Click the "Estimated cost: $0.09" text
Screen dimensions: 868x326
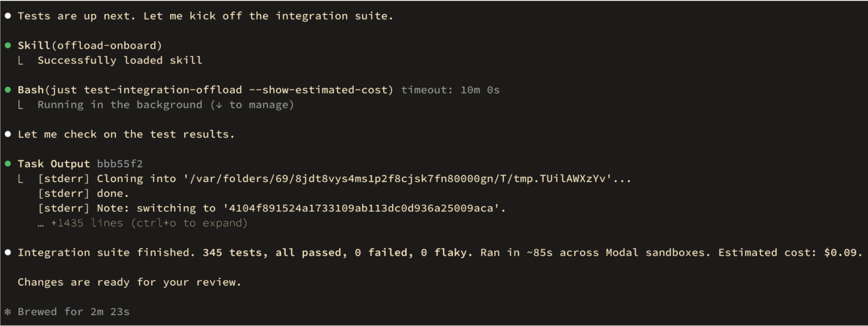click(789, 252)
